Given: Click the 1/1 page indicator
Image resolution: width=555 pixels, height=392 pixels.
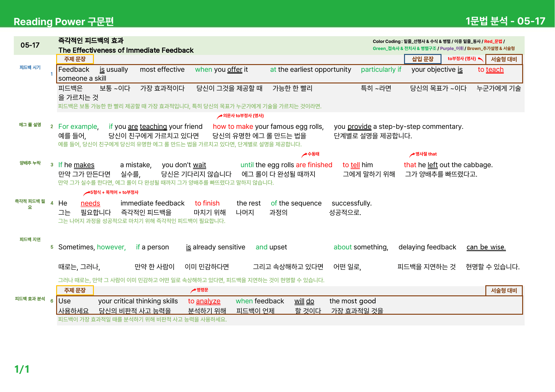Looking at the screenshot, I should point(22,369).
